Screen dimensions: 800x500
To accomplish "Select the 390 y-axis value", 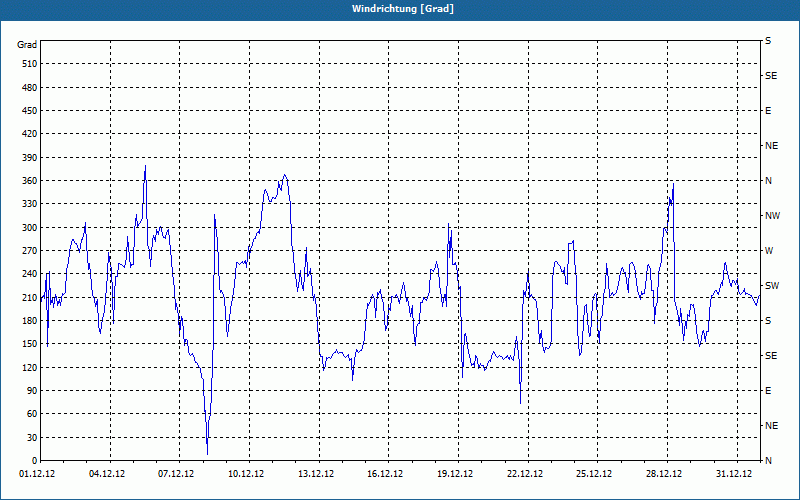I will click(30, 158).
